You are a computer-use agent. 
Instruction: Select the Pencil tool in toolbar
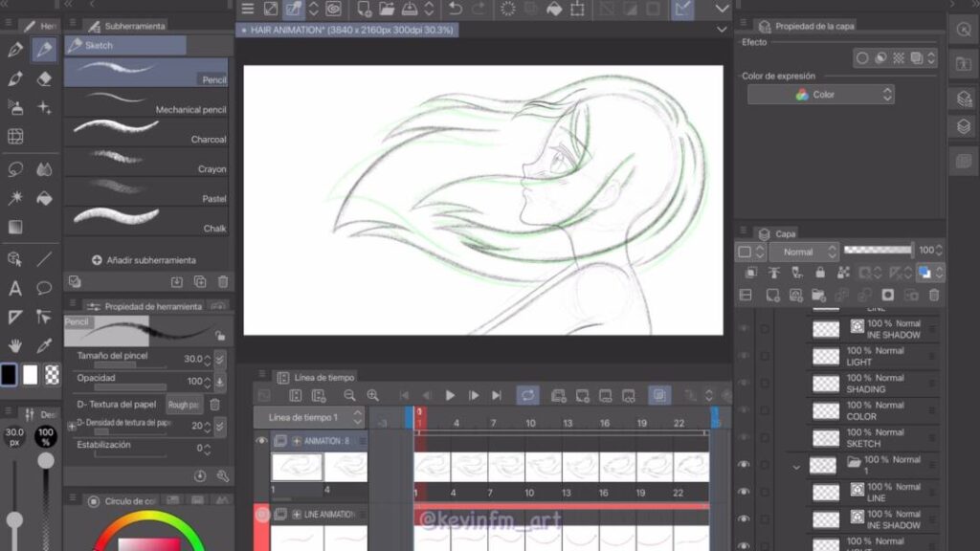44,50
